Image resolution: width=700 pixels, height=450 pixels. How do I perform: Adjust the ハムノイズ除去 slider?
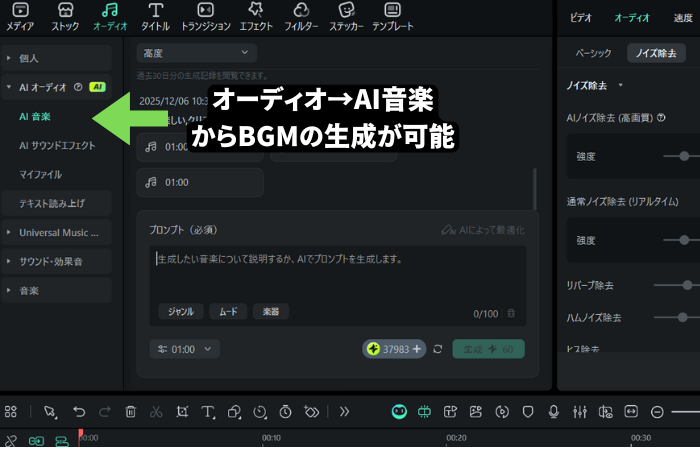tap(682, 317)
